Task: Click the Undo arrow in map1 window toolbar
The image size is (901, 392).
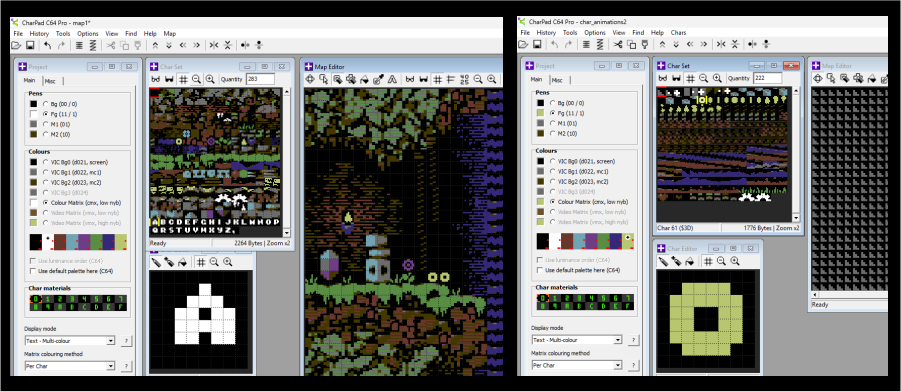Action: click(x=48, y=45)
